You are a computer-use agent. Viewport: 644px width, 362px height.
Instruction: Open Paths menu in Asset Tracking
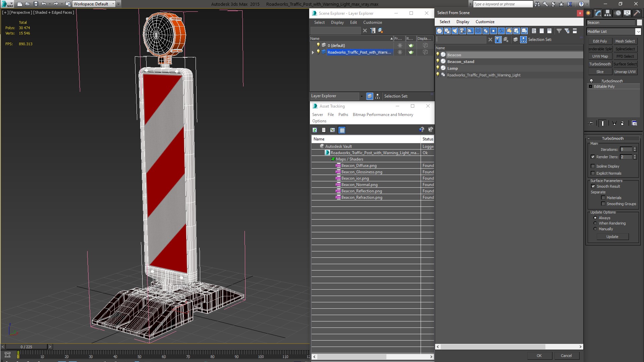(x=343, y=115)
